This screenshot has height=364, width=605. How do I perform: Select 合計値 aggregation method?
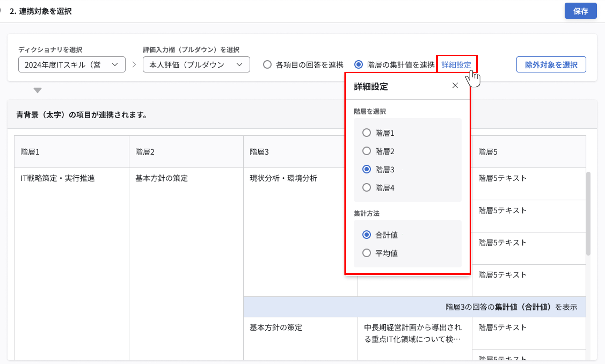[366, 235]
